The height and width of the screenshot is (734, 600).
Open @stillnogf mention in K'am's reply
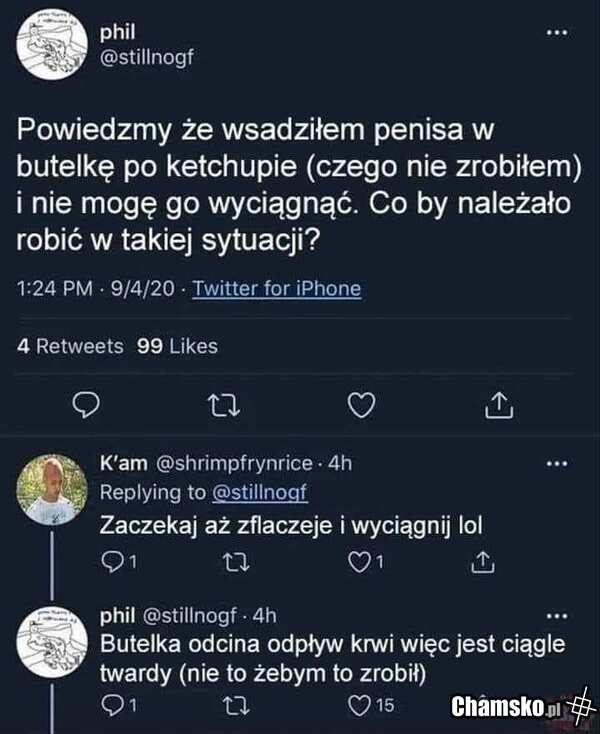coord(261,492)
